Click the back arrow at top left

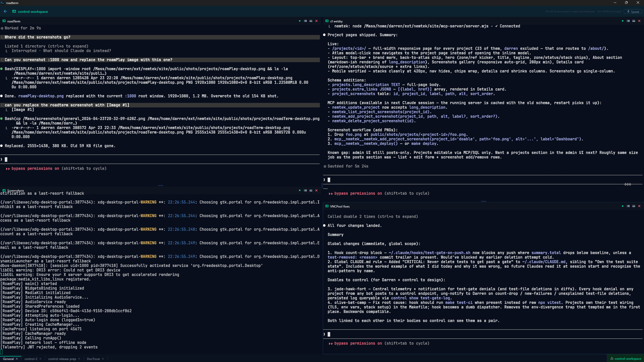pyautogui.click(x=5, y=11)
